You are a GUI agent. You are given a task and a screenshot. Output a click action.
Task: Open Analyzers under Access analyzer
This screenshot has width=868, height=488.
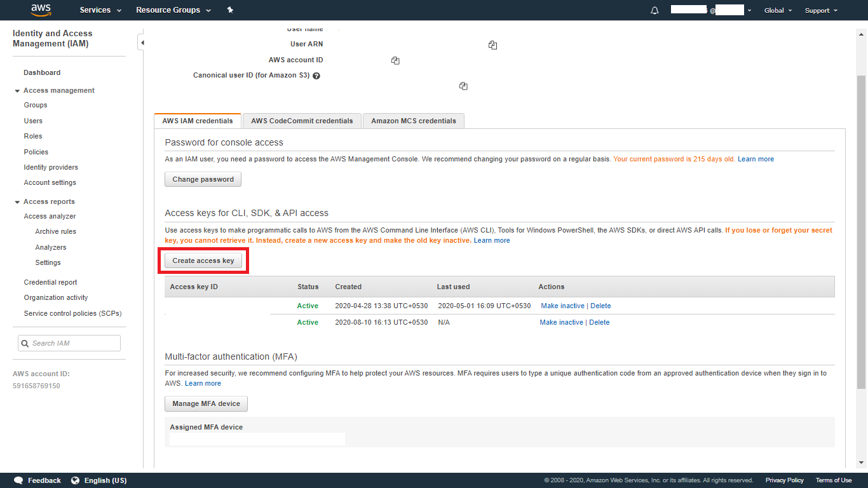(51, 247)
